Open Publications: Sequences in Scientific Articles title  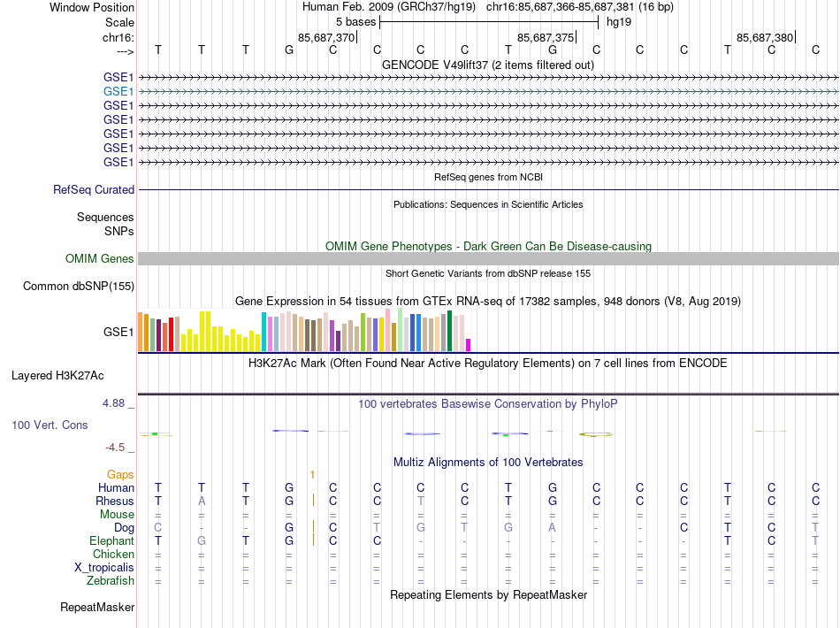pyautogui.click(x=488, y=204)
